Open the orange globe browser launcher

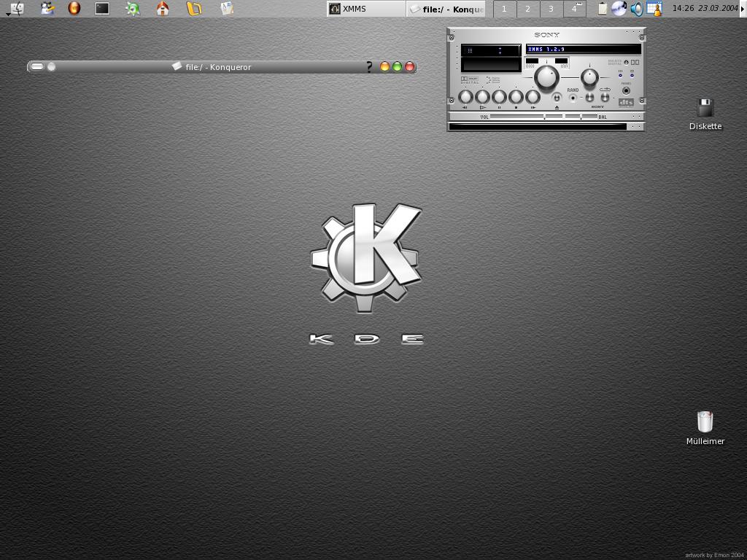click(x=74, y=9)
